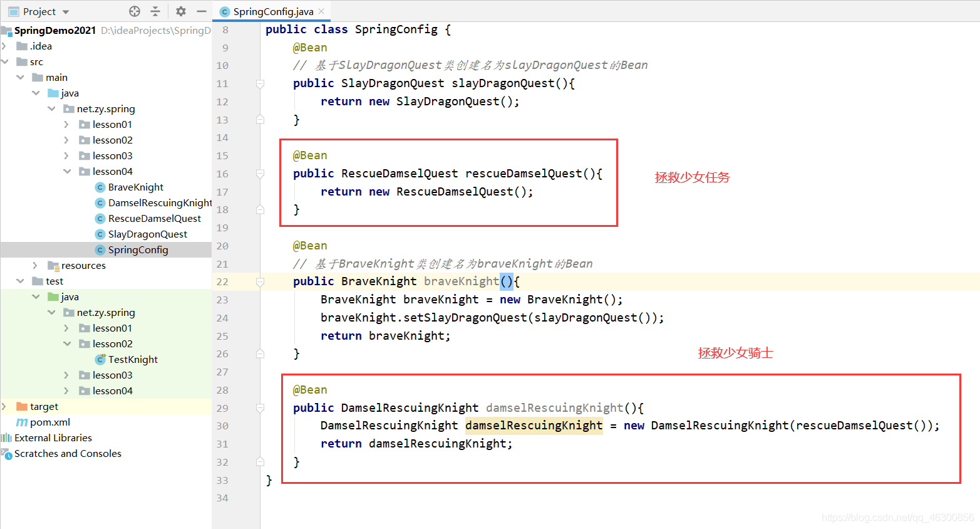Expand the lesson01 package under test
980x529 pixels.
[x=67, y=328]
